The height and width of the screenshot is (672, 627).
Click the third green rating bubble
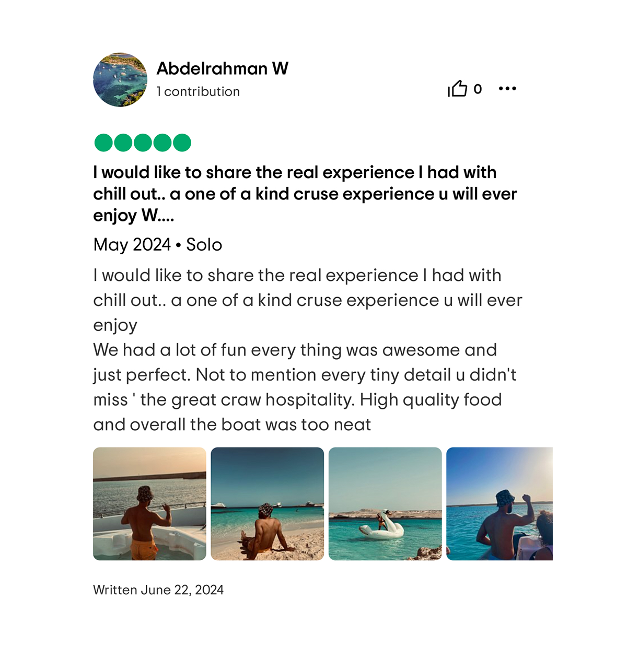[143, 143]
